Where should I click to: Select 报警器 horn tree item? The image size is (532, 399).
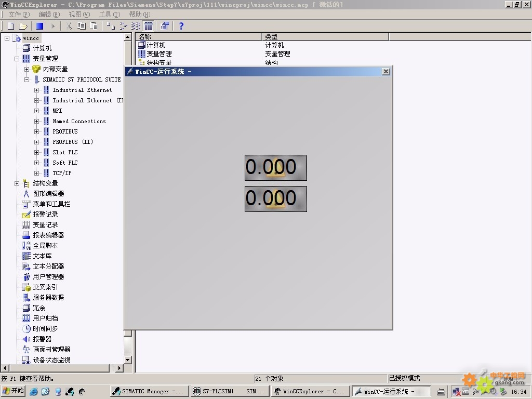tap(42, 339)
